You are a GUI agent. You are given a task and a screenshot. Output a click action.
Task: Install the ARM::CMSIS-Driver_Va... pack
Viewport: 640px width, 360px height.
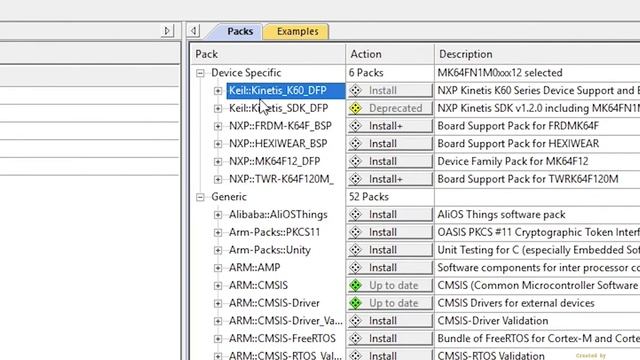coord(390,321)
